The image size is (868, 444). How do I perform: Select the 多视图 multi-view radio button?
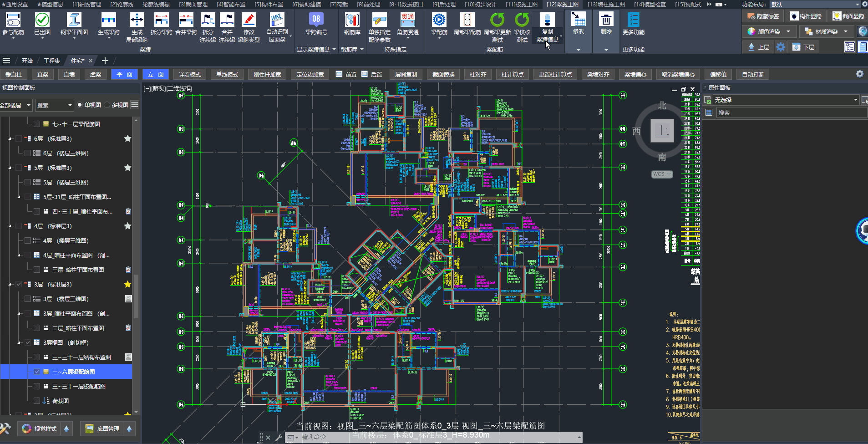(x=107, y=105)
